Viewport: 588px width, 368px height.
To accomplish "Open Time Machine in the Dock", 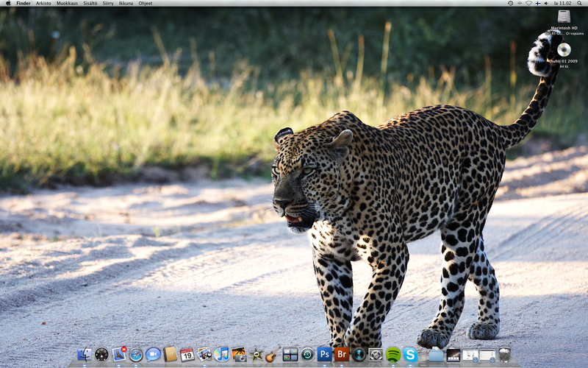I will point(307,354).
